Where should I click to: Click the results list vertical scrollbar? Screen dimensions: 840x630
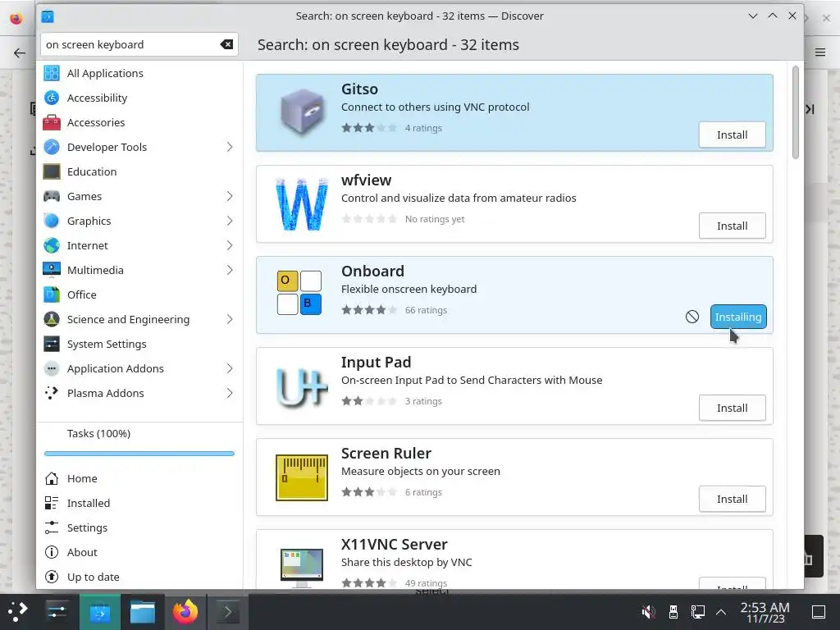click(x=795, y=112)
